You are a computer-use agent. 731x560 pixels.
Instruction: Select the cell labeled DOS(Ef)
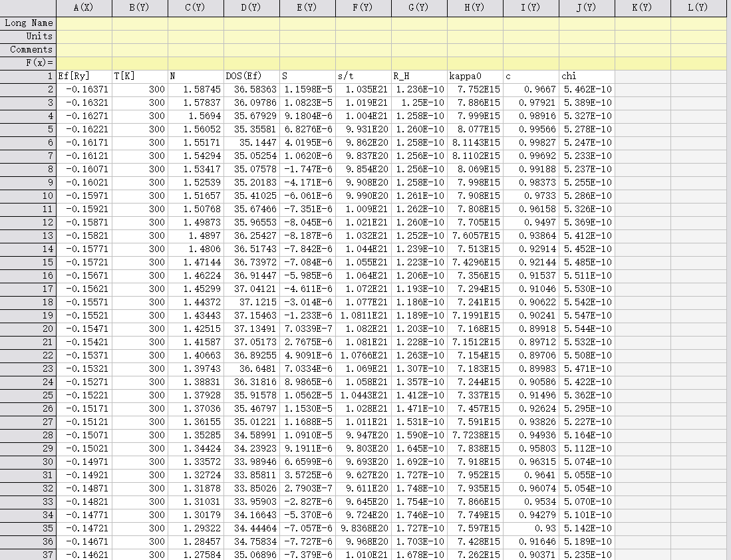(251, 76)
